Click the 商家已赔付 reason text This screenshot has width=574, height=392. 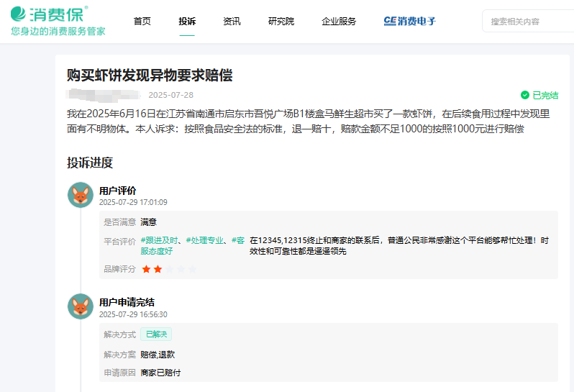(x=160, y=373)
